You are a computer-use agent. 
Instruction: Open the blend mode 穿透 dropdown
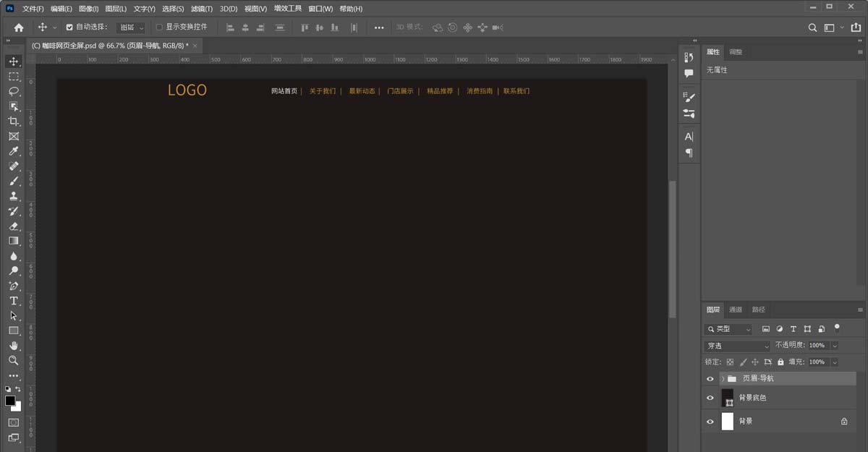coord(738,346)
